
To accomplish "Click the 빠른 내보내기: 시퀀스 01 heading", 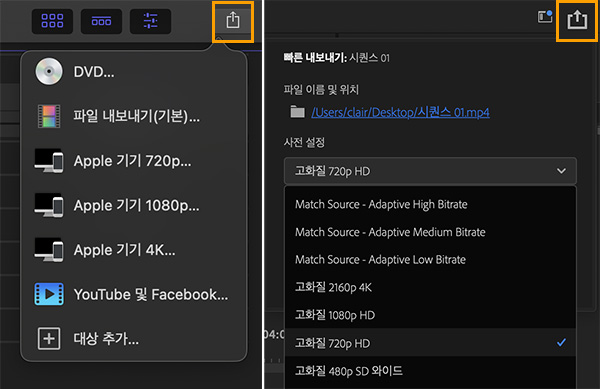I will (336, 58).
